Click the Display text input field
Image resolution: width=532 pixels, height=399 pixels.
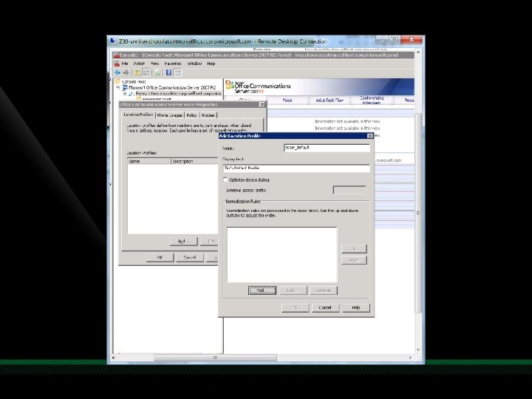(296, 168)
